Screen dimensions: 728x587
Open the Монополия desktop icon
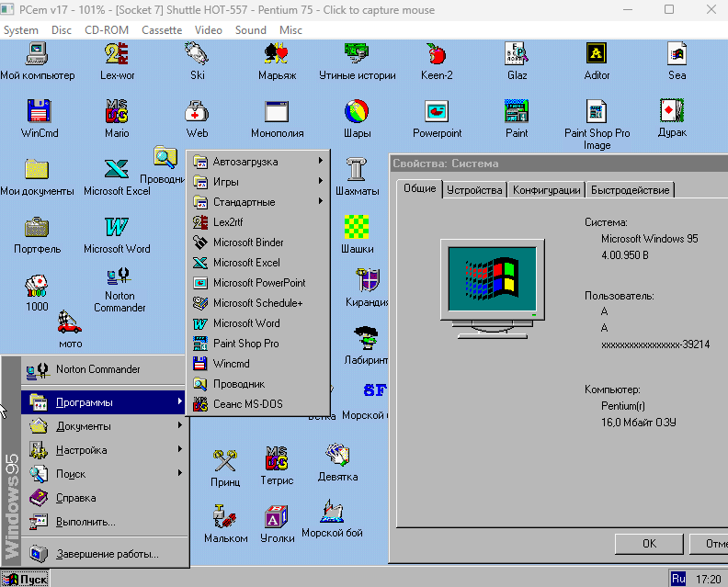pos(277,114)
